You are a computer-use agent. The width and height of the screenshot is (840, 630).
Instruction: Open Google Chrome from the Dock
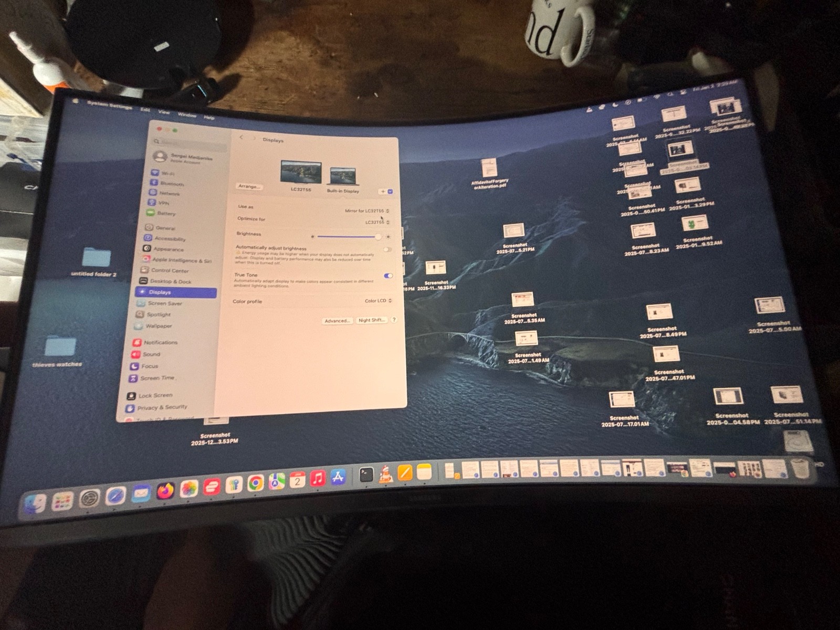point(256,484)
